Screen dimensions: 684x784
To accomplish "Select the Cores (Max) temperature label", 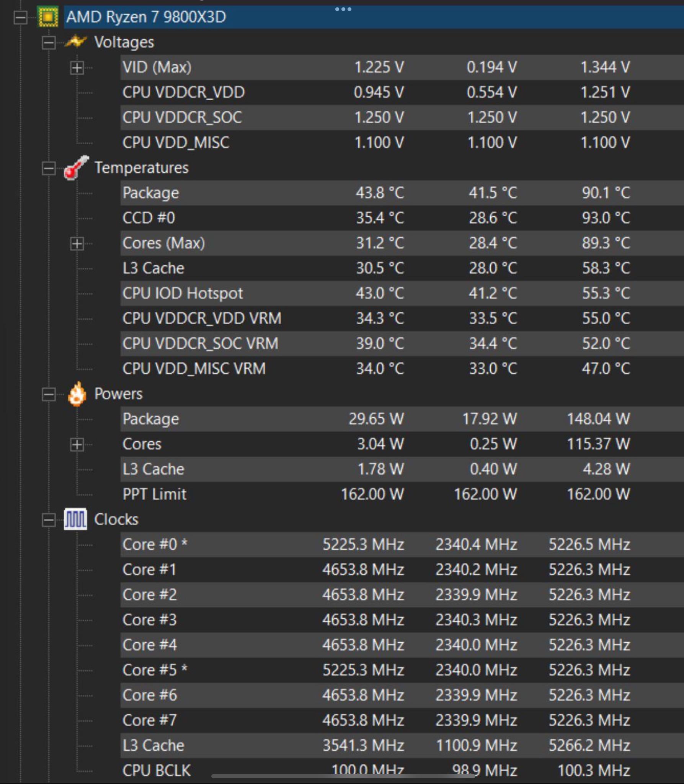I will tap(163, 243).
